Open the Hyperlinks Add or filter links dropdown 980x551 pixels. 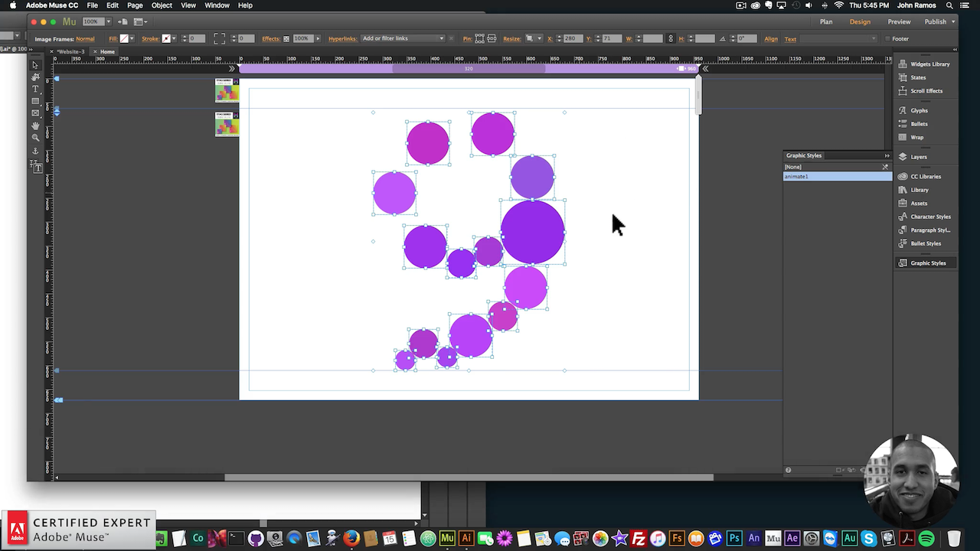click(403, 38)
